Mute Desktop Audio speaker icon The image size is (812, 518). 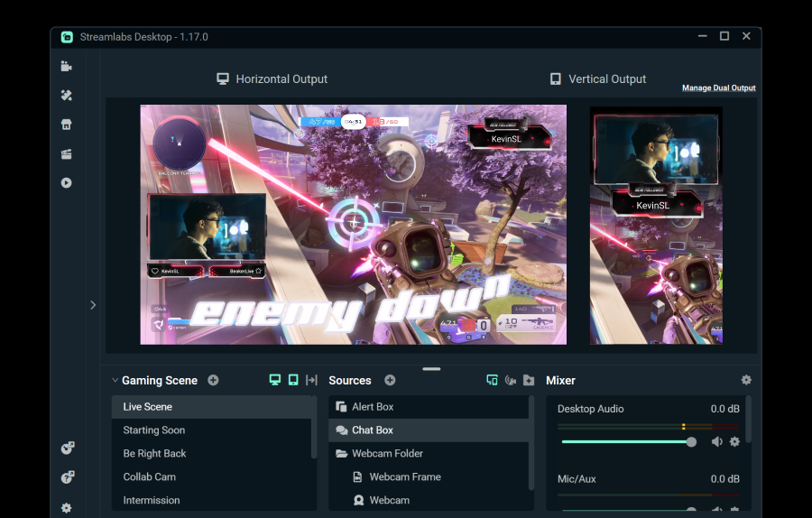point(716,442)
